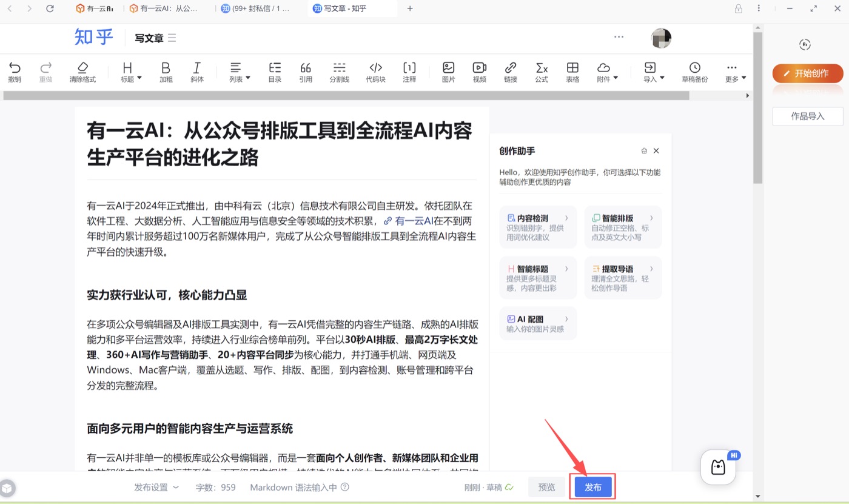This screenshot has width=849, height=504.
Task: Apply blockquote (引用) formatting
Action: point(306,72)
